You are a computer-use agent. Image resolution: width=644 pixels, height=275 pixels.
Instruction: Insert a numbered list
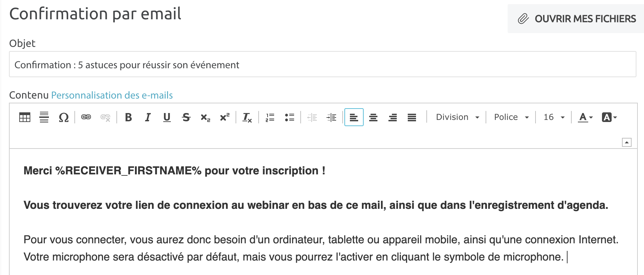tap(270, 118)
